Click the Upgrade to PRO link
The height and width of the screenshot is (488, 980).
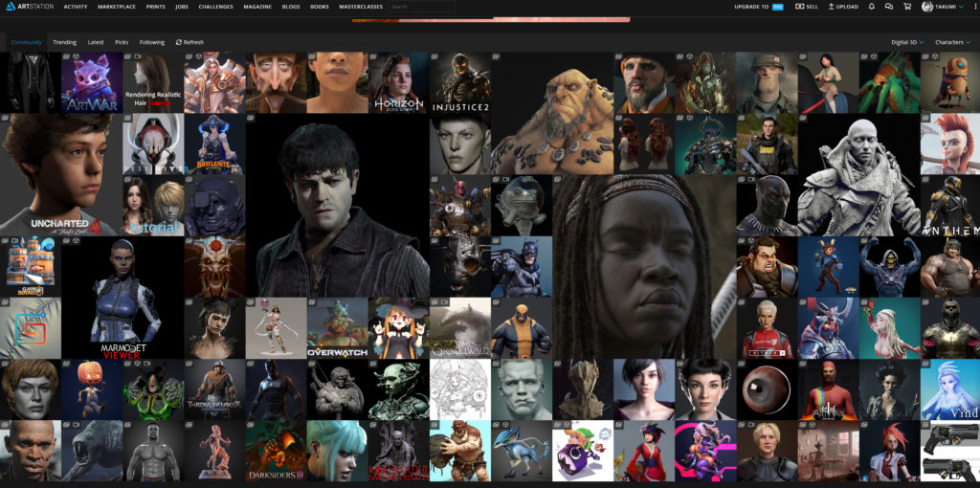point(759,7)
